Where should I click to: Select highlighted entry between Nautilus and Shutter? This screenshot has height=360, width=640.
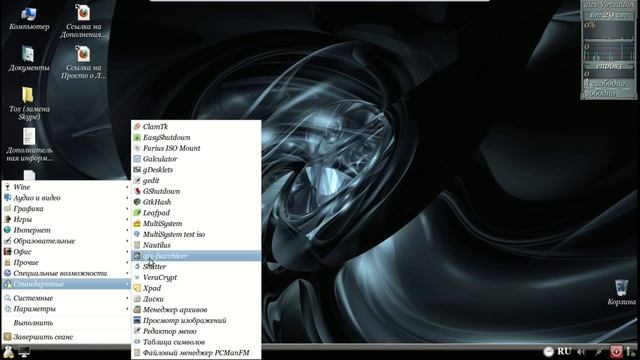[x=196, y=256]
